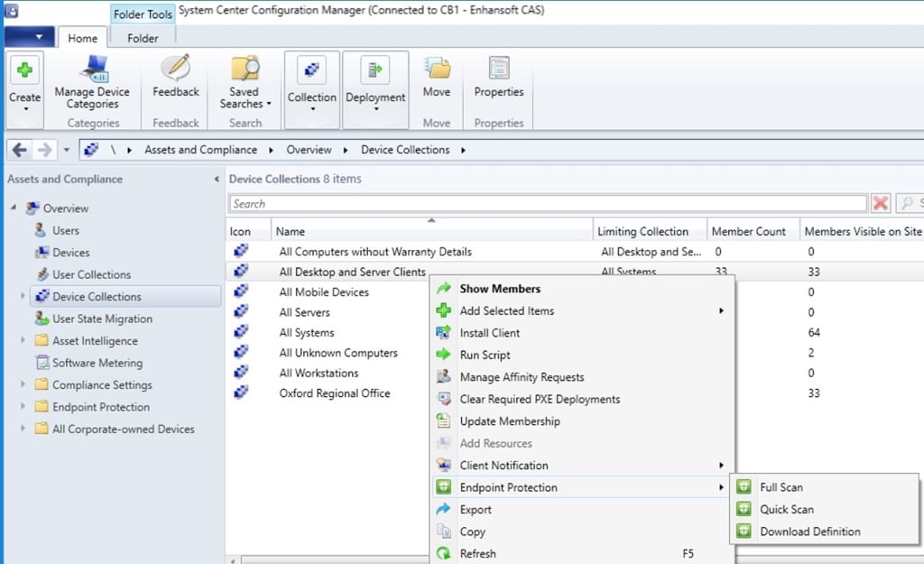Switch to the Home ribbon tab
This screenshot has height=564, width=924.
[82, 38]
